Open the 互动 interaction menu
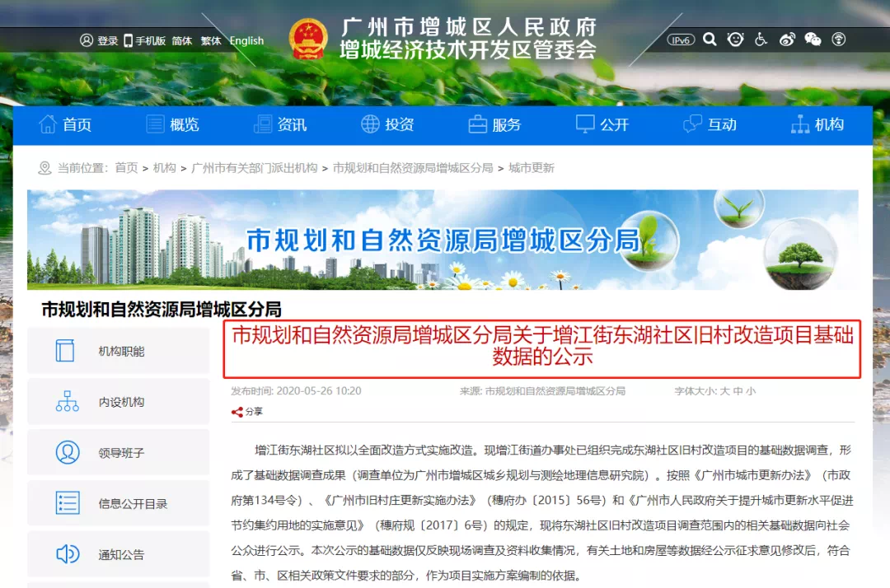The height and width of the screenshot is (588, 890). [x=721, y=124]
